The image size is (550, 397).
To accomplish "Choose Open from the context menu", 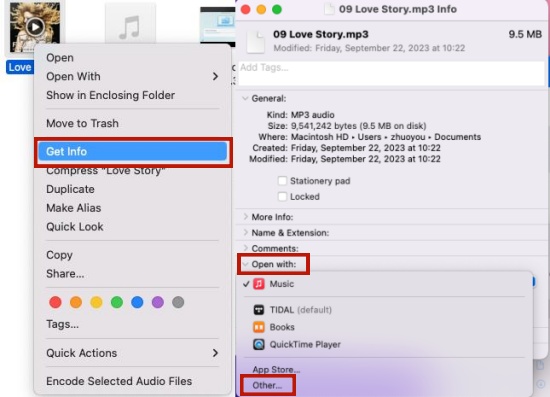I will (60, 58).
